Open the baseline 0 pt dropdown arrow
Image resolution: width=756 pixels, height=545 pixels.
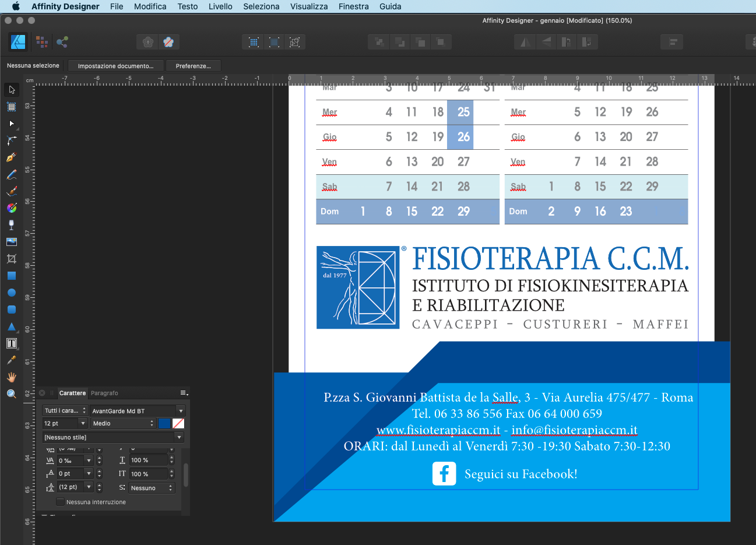(x=89, y=474)
